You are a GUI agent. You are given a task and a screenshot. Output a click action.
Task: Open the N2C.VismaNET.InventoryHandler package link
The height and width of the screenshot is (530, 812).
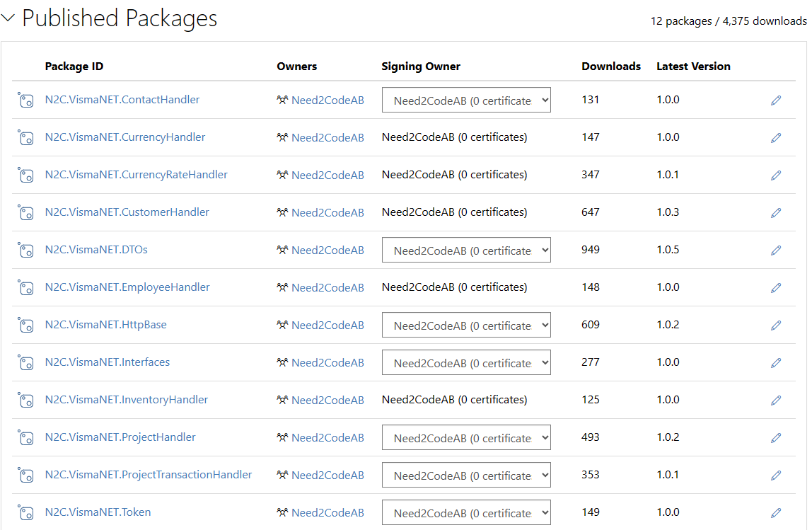(127, 399)
